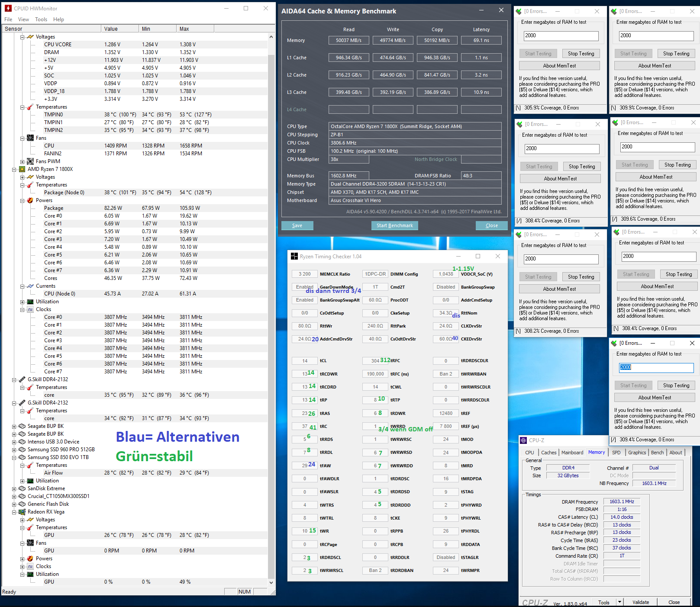Click MemTest icon in 309.6% coverage window

click(x=615, y=122)
